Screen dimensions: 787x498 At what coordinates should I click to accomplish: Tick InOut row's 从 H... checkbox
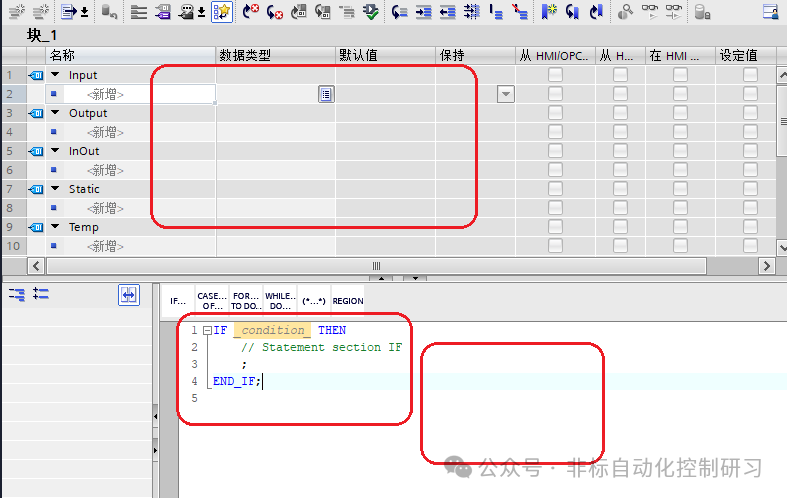[620, 151]
